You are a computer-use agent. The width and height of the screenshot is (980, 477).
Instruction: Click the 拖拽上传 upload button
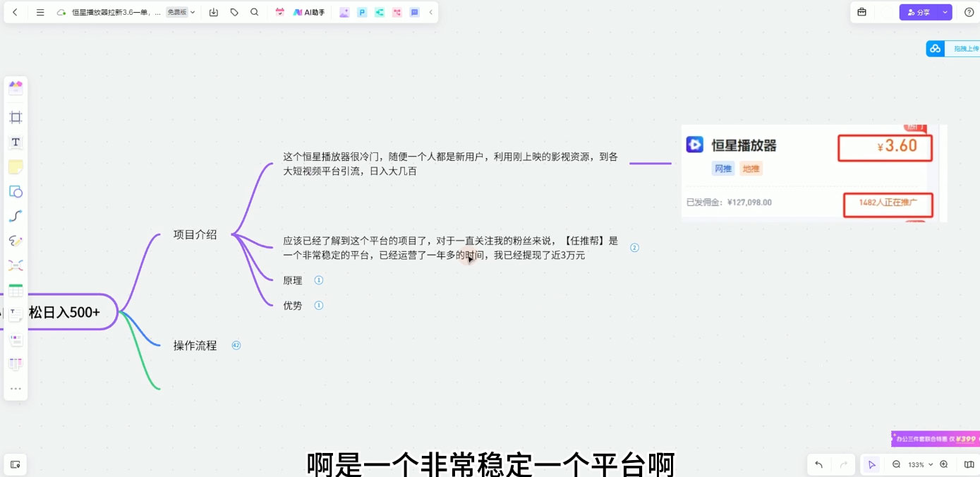(x=954, y=48)
